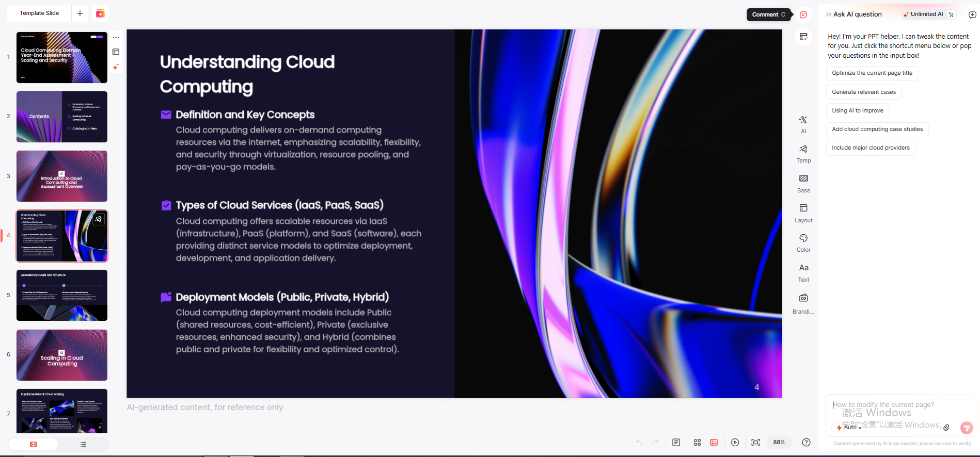Image resolution: width=980 pixels, height=457 pixels.
Task: Open the AI slide generator red icon
Action: point(100,13)
